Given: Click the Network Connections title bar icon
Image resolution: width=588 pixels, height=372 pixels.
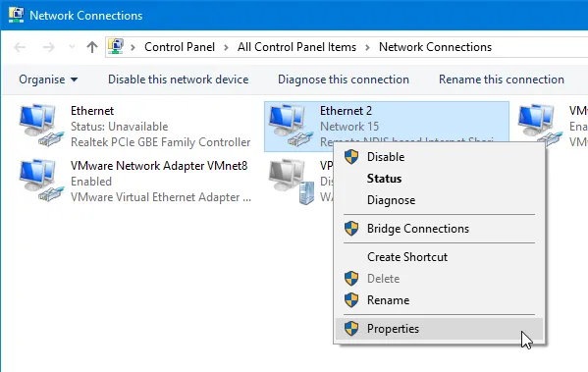Looking at the screenshot, I should point(16,15).
